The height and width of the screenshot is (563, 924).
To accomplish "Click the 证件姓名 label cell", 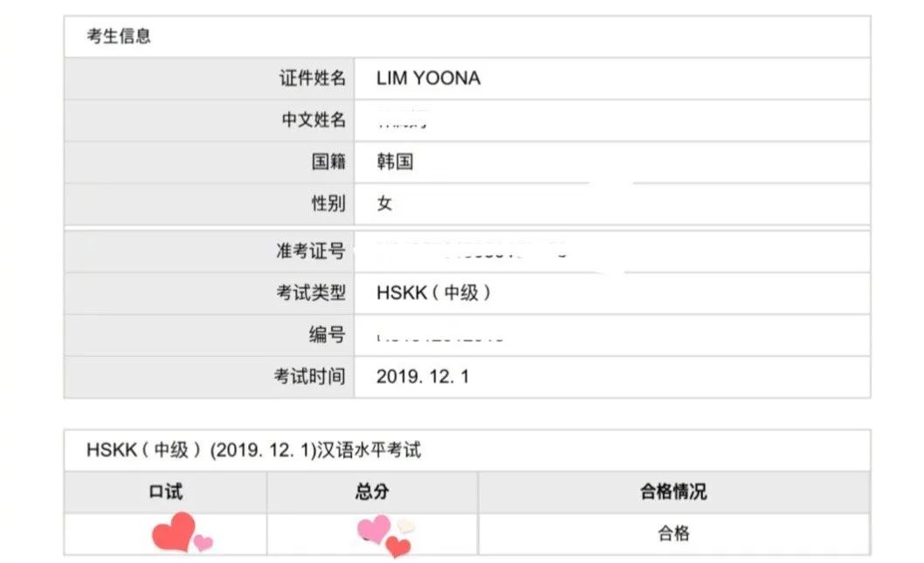I will pos(210,79).
